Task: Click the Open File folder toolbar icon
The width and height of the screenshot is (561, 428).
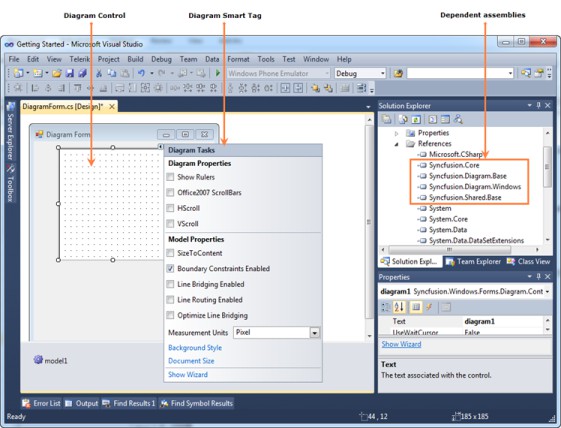Action: [56, 73]
